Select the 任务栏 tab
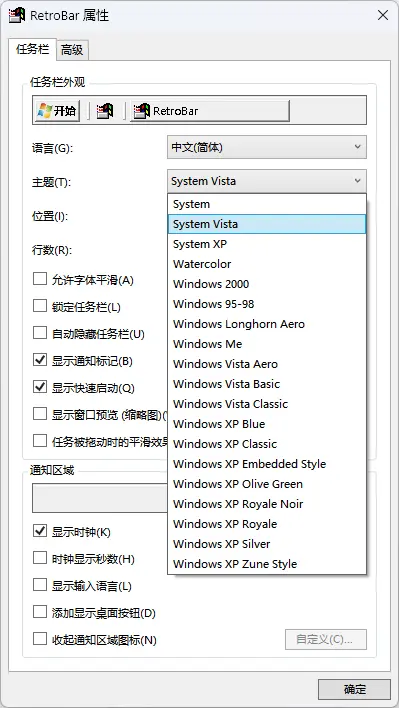The height and width of the screenshot is (708, 399). pos(32,49)
